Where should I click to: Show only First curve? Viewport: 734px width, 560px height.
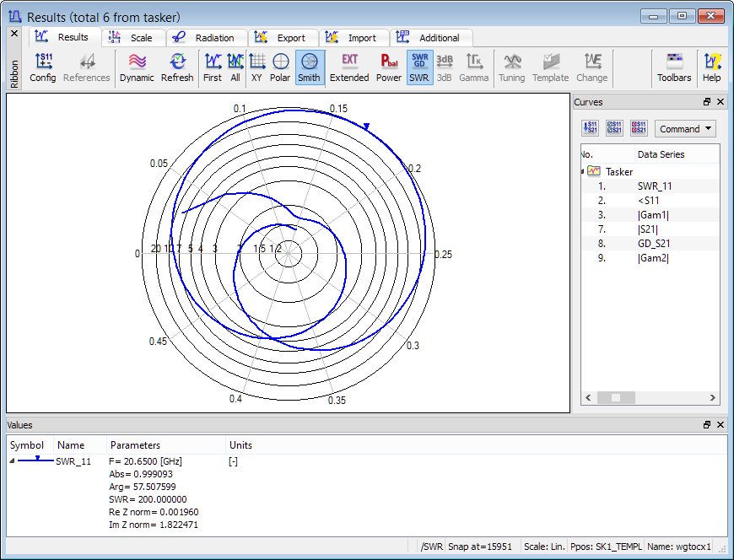(213, 67)
